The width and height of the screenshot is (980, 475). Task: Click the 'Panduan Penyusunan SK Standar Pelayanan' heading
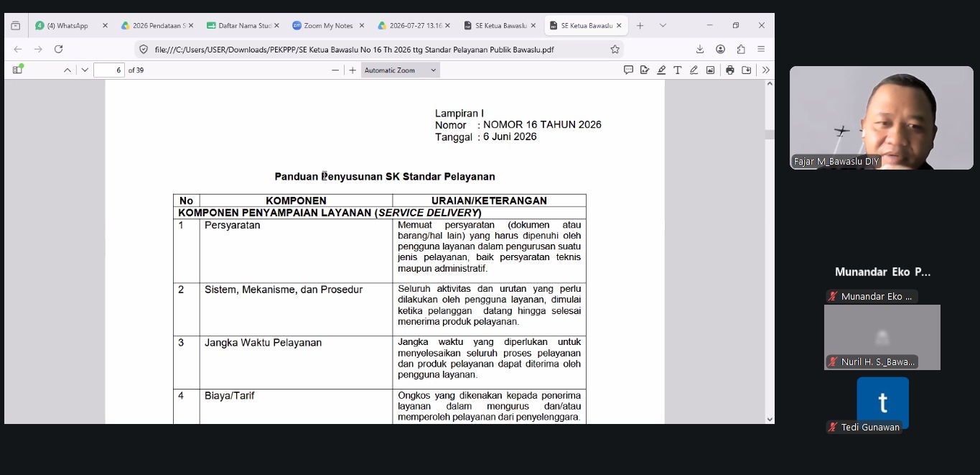[385, 177]
